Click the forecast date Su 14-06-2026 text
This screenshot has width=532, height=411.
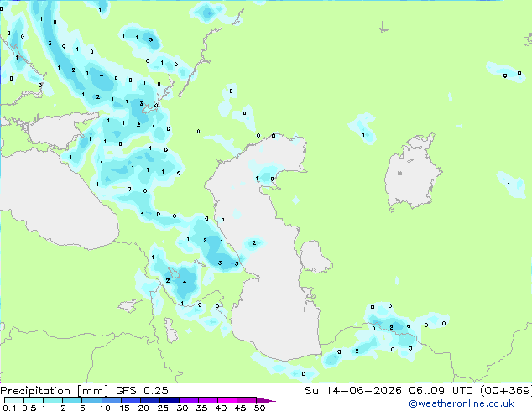point(353,391)
